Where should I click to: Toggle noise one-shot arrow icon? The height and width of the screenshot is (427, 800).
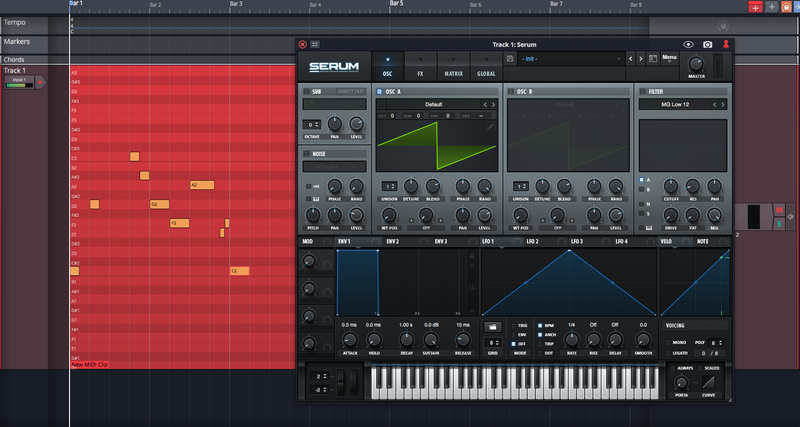coord(316,187)
